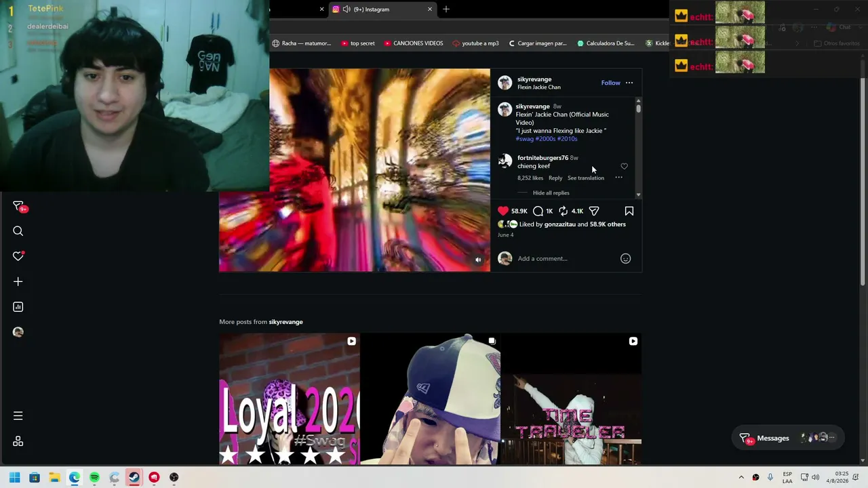Open gonzazitau's profile from likes

[560, 224]
